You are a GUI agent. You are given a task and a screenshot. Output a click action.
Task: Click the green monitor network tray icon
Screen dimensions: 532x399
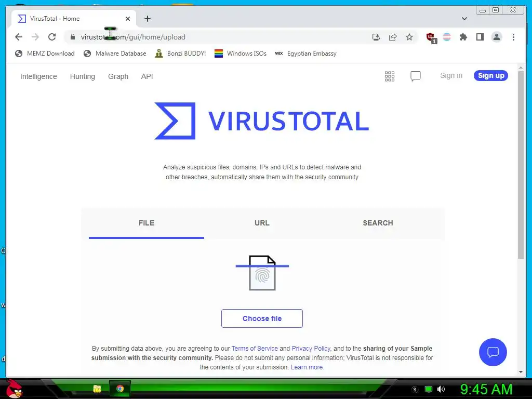pos(429,389)
